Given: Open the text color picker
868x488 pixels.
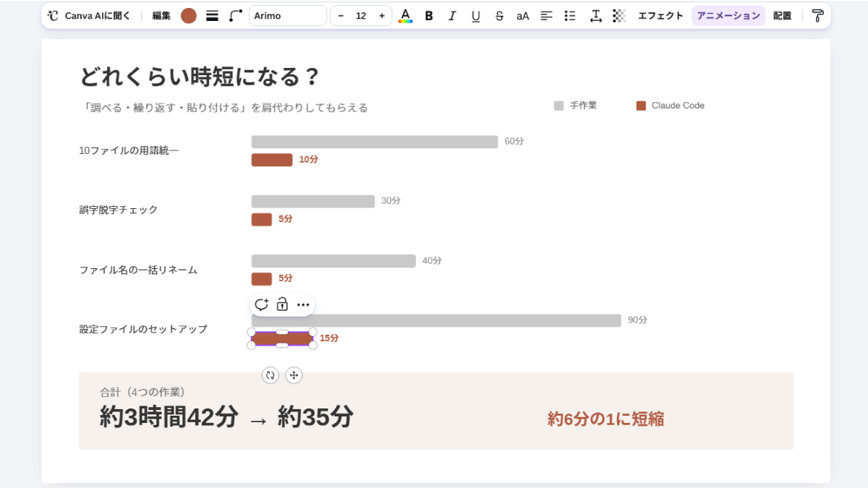Looking at the screenshot, I should click(x=406, y=16).
